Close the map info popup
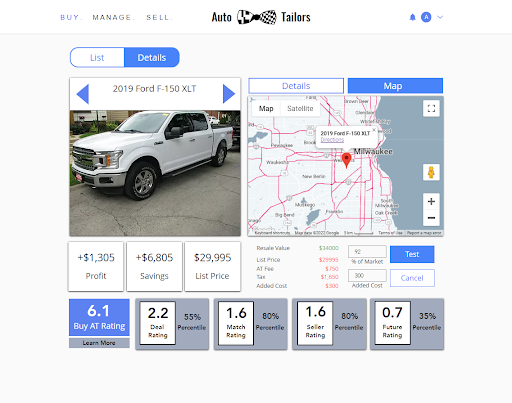 [374, 130]
